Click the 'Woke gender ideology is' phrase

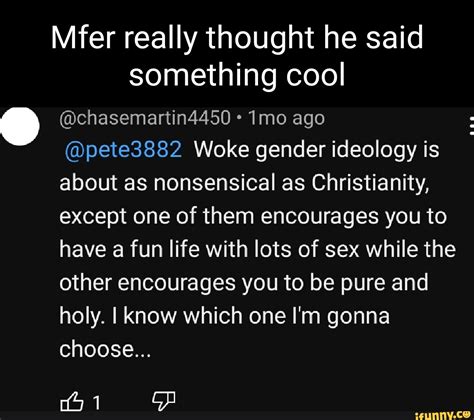click(x=316, y=150)
